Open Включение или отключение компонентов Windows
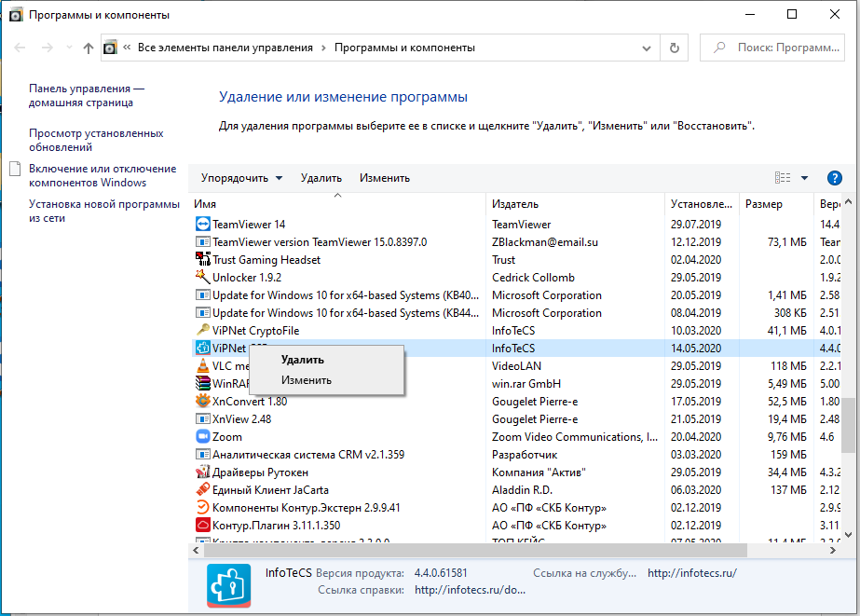The width and height of the screenshot is (860, 616). pos(102,175)
